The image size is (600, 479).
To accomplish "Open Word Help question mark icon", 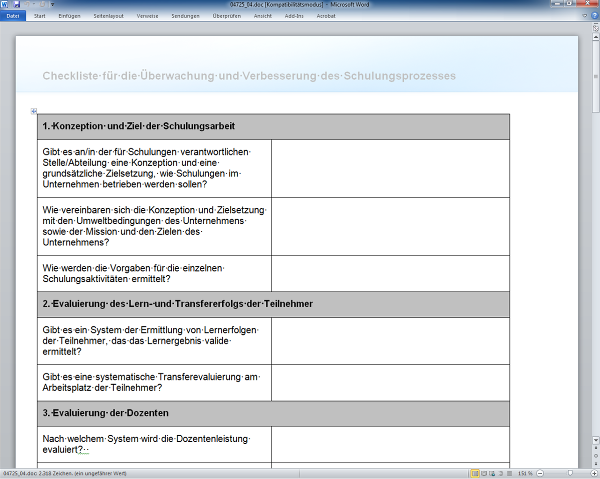I will coord(593,17).
